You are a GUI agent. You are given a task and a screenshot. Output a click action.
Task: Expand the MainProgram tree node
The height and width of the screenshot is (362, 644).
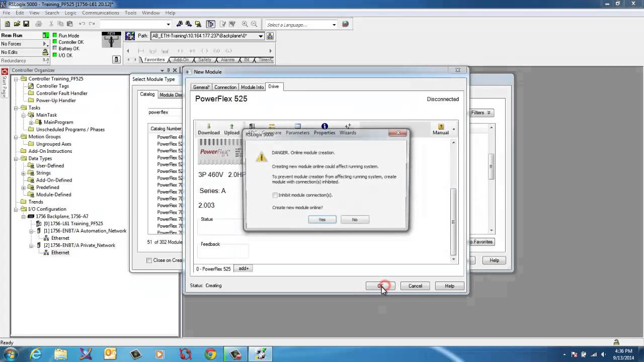pos(31,122)
